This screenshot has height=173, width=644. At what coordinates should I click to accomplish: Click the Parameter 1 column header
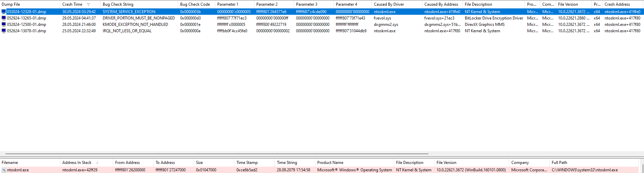[234, 4]
